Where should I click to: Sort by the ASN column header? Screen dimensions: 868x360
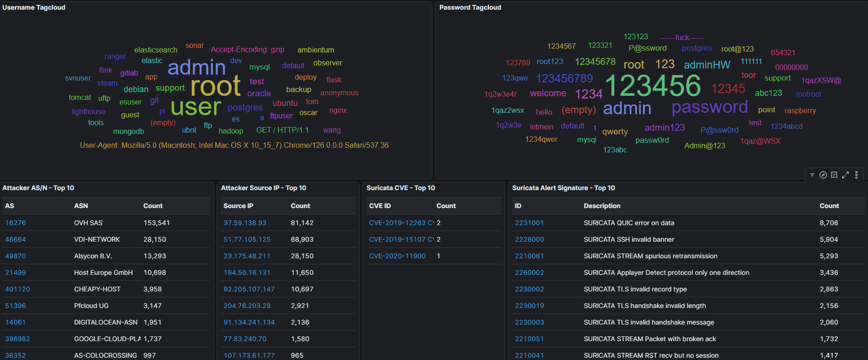pos(81,206)
